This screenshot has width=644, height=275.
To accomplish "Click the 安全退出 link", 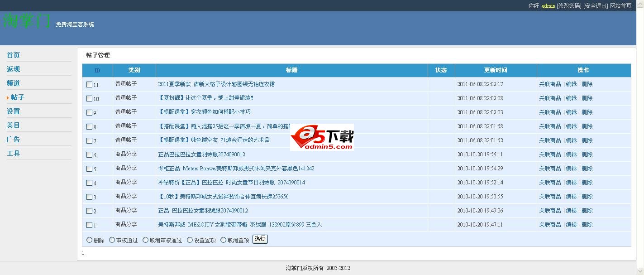I will point(596,6).
